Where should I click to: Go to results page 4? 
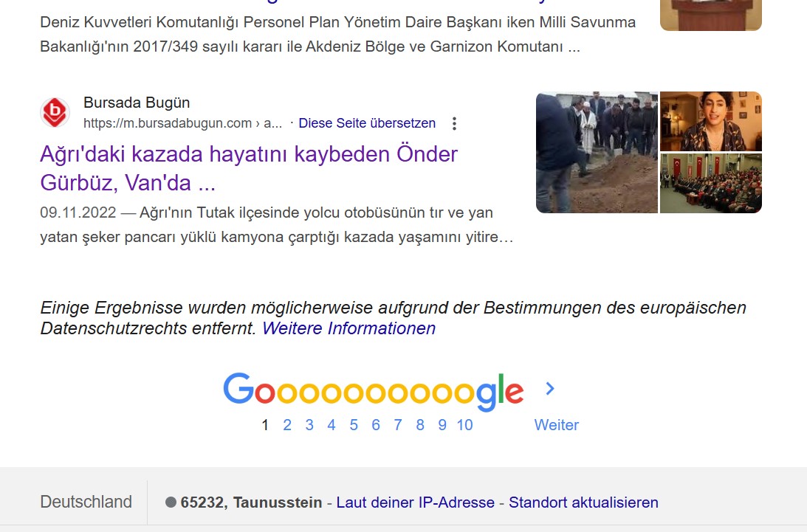pyautogui.click(x=332, y=425)
